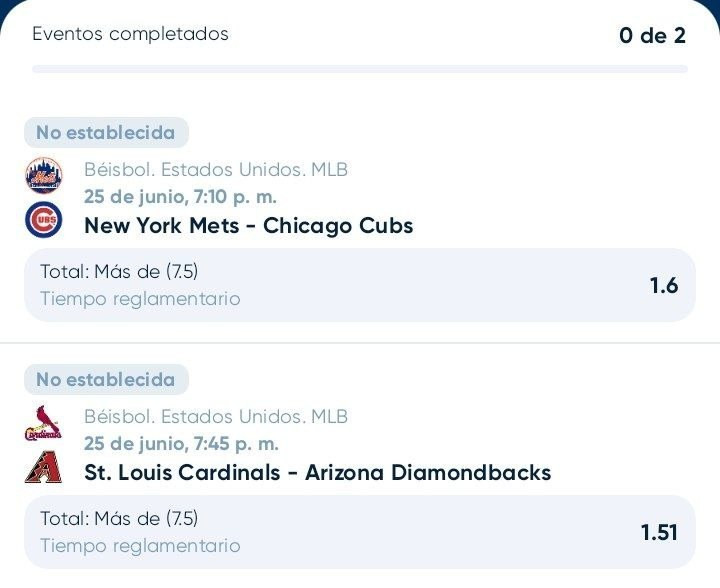720x588 pixels.
Task: Open St. Louis Cardinals - Arizona Diamondbacks match
Action: click(x=318, y=472)
